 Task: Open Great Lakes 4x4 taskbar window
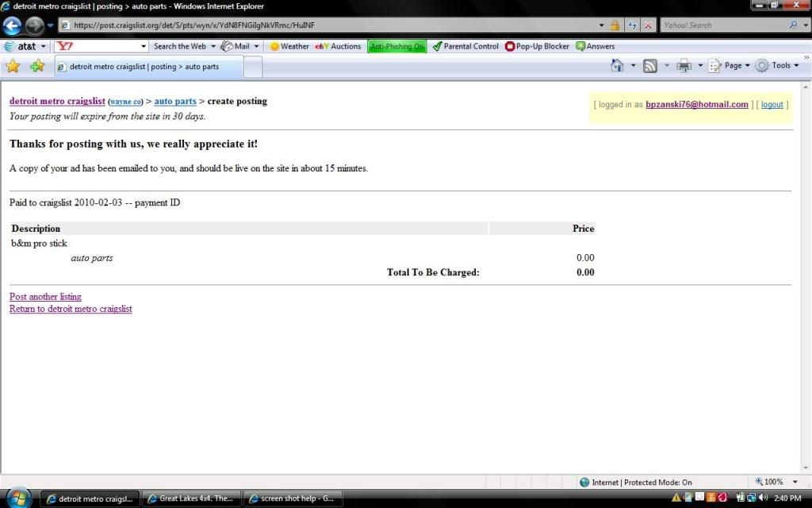pyautogui.click(x=190, y=498)
